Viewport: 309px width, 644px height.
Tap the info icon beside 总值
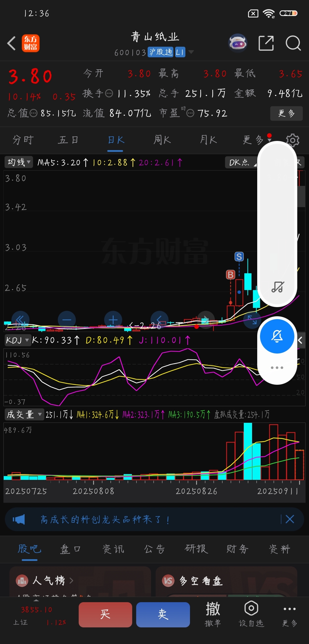[33, 113]
